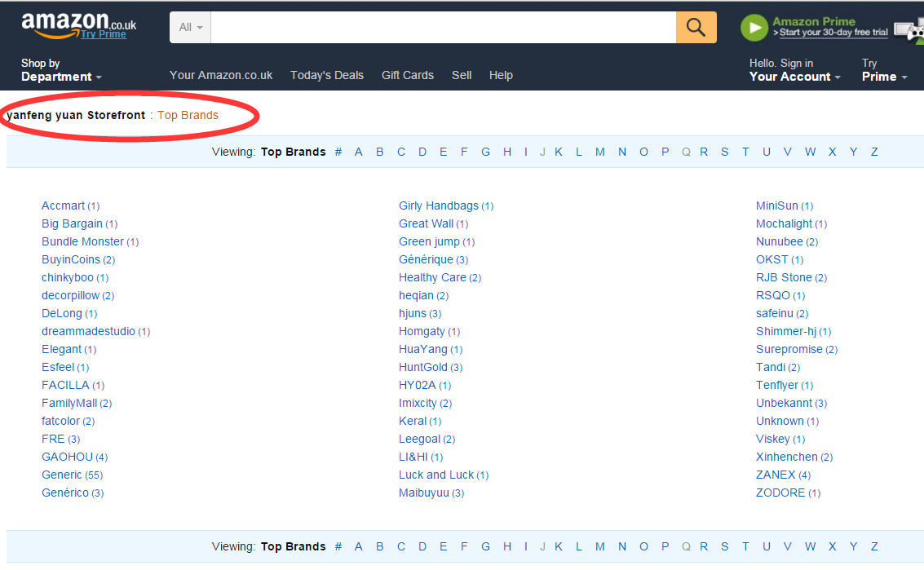Click the Amazon.co.uk logo
The height and width of the screenshot is (570, 924).
(x=78, y=24)
